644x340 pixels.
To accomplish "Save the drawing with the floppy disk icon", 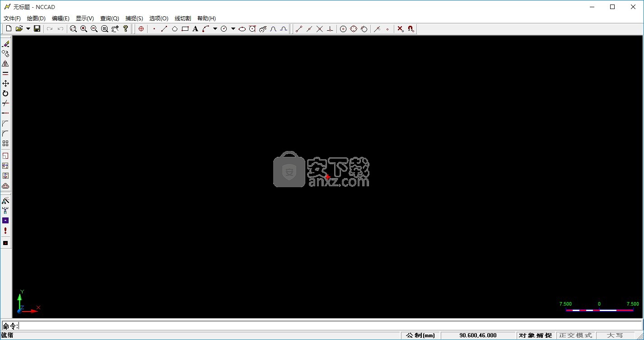I will (37, 29).
